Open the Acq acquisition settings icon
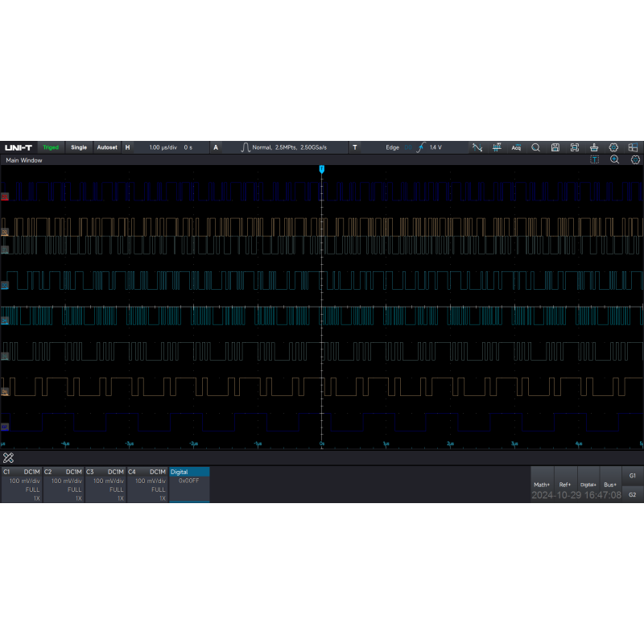 [516, 147]
